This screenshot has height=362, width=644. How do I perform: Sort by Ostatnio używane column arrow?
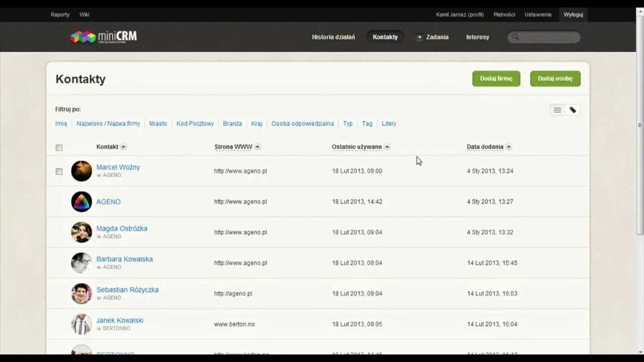[x=387, y=147]
